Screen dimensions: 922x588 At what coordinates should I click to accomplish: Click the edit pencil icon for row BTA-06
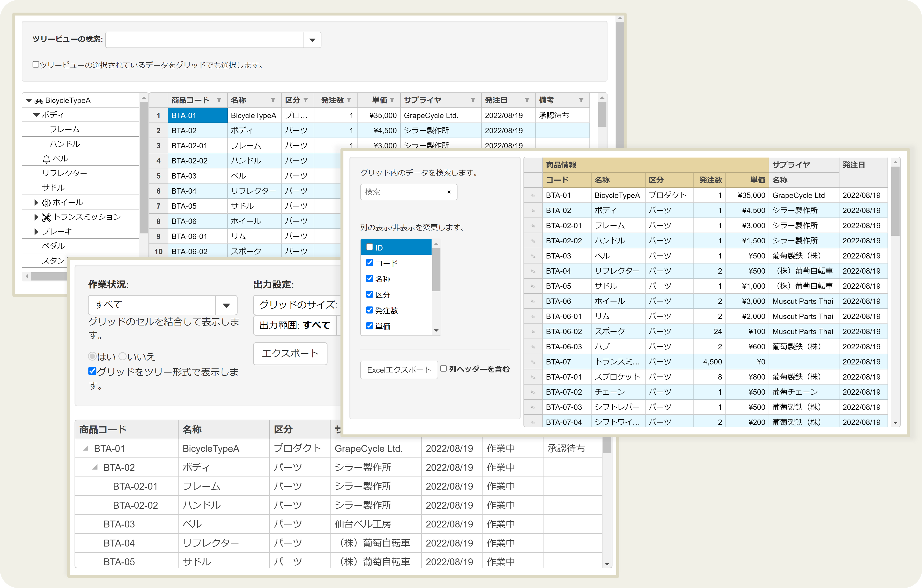tap(533, 301)
